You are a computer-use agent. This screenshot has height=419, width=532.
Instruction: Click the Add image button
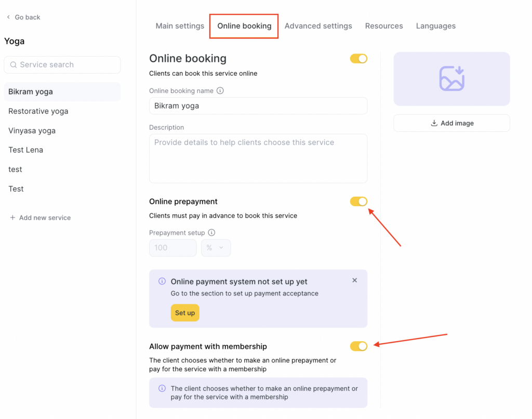(451, 123)
